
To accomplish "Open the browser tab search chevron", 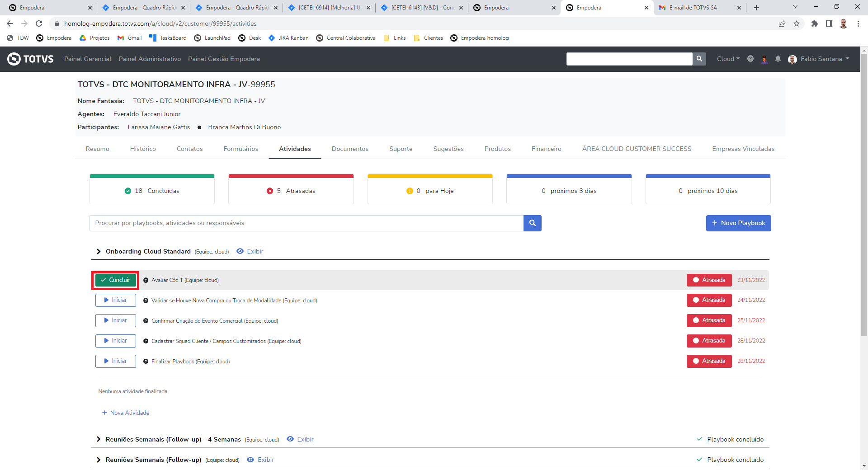I will [x=795, y=7].
